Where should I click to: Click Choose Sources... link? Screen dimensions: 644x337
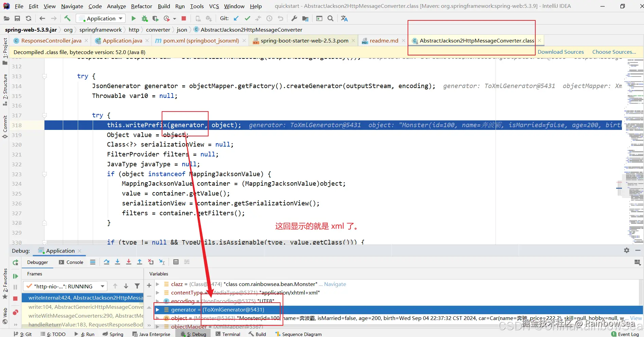pyautogui.click(x=614, y=52)
